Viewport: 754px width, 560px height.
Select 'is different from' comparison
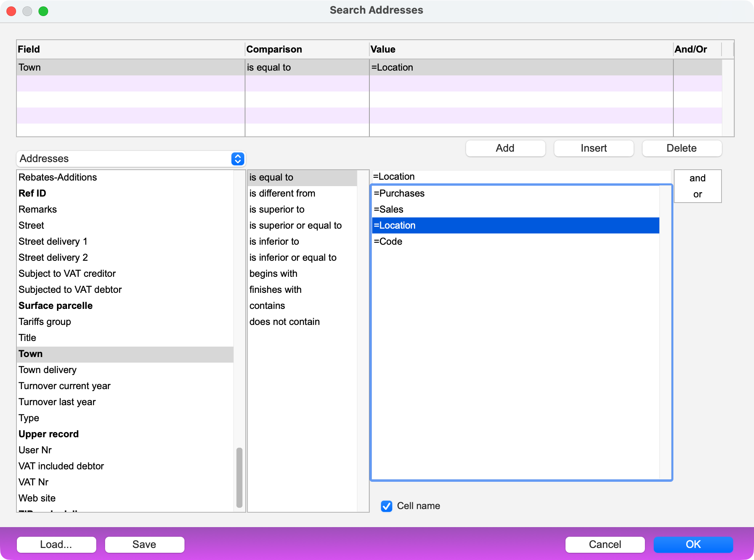pos(282,193)
